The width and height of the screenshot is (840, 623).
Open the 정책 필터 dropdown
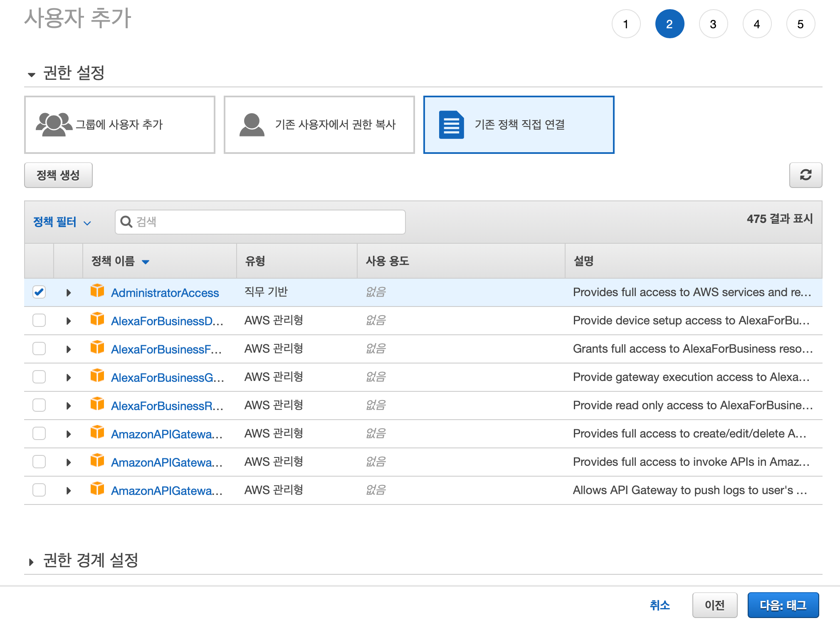(x=62, y=222)
